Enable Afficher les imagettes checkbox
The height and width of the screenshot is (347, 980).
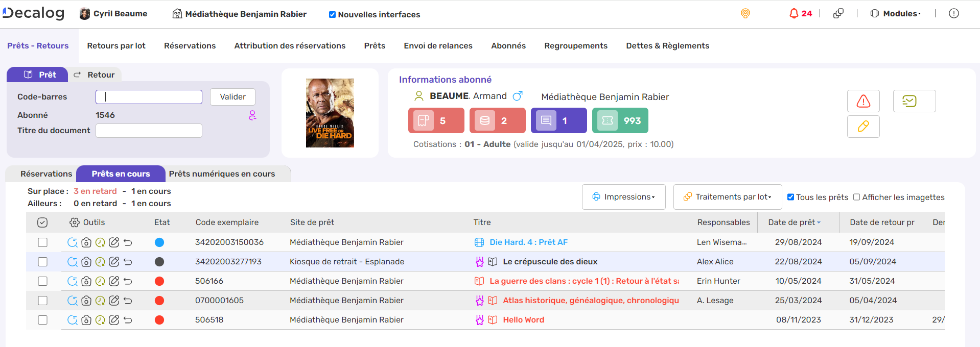click(x=857, y=197)
